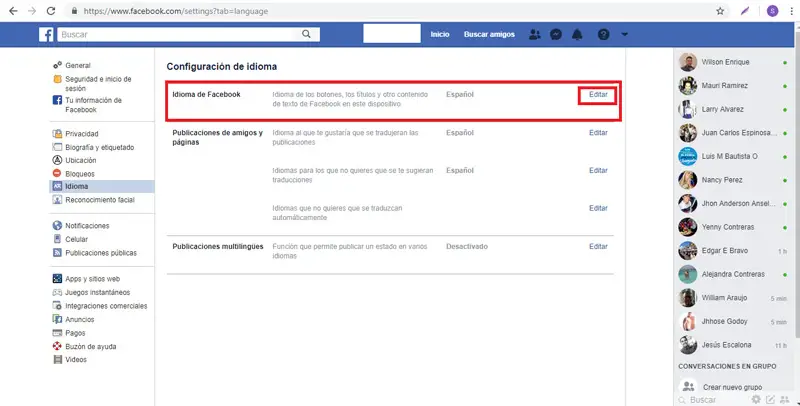Screen dimensions: 800x406
Task: Click the Facebook logo icon
Action: coord(46,35)
